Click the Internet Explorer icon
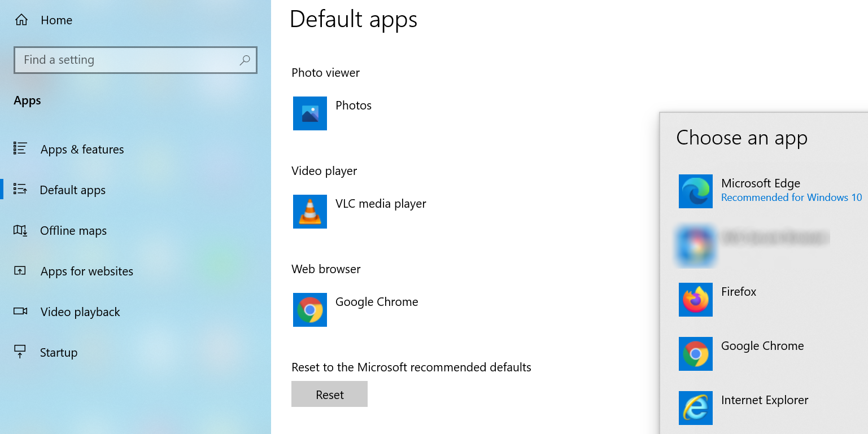This screenshot has width=868, height=434. tap(695, 408)
